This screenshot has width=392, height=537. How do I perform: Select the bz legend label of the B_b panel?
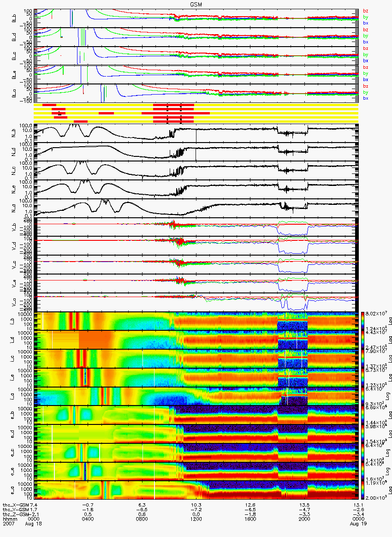(x=366, y=11)
